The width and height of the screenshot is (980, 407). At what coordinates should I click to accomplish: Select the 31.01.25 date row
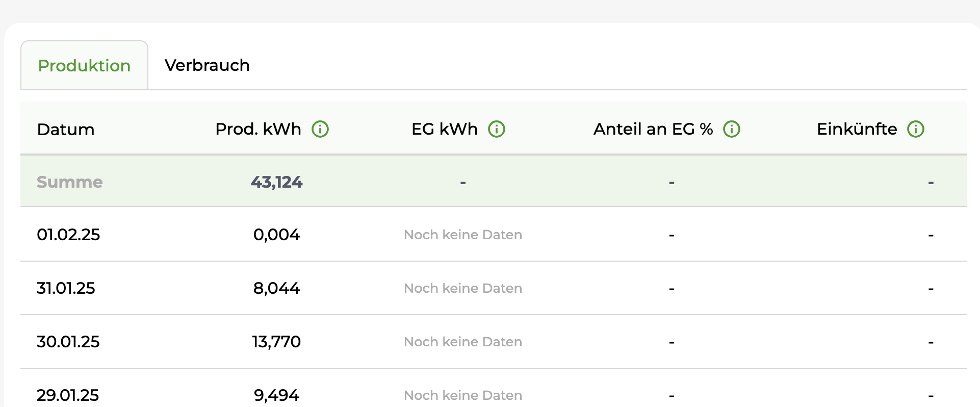point(66,288)
